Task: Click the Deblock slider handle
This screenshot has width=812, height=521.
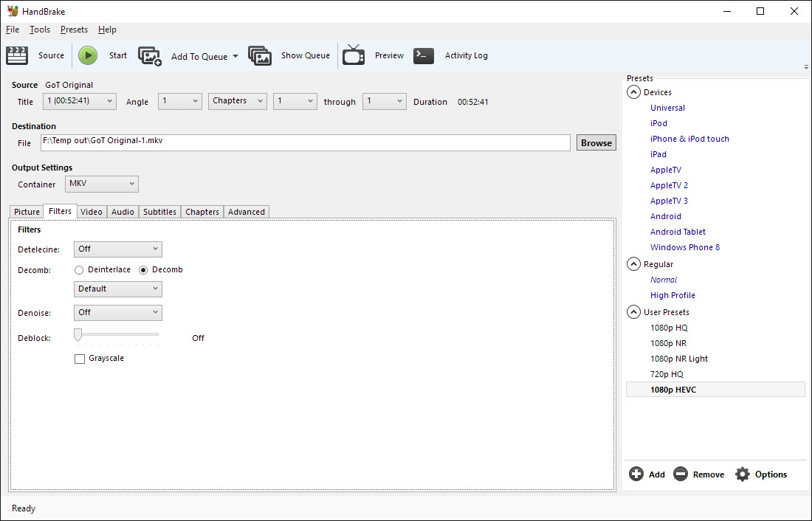Action: coord(78,335)
